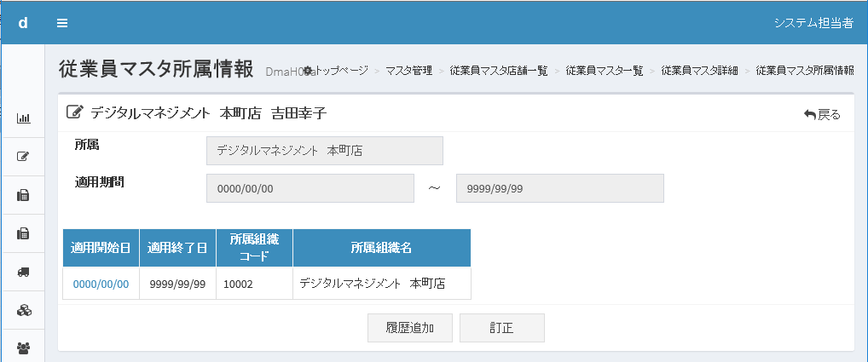Screen dimensions: 868x362
Task: Click the 適用開始日 column header
Action: [x=101, y=248]
